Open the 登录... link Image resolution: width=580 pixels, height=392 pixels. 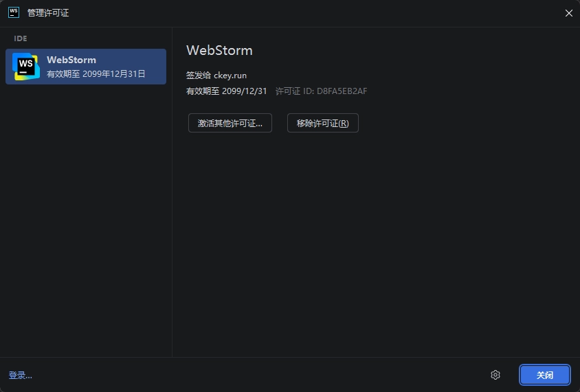pyautogui.click(x=21, y=376)
